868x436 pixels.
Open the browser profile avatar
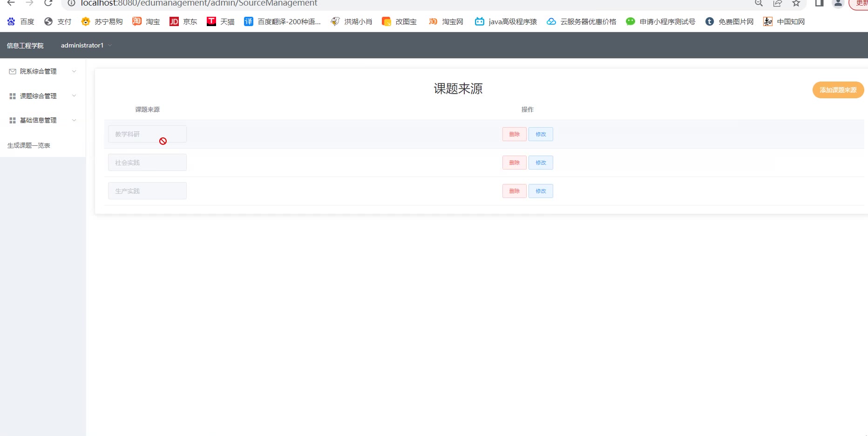[838, 3]
